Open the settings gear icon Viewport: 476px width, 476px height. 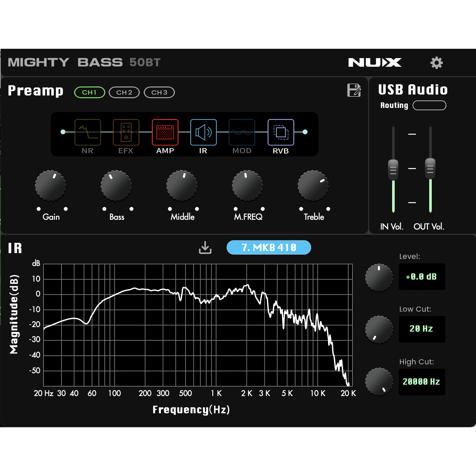(436, 62)
